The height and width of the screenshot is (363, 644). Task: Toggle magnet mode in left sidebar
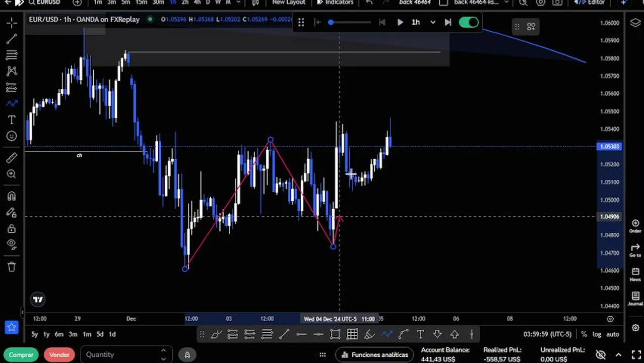click(x=12, y=196)
